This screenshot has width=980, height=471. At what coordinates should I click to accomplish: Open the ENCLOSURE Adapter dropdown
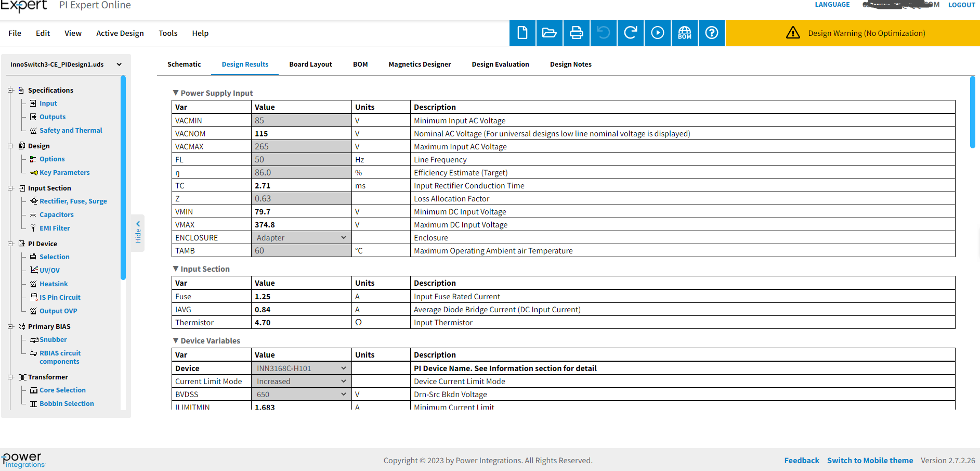[302, 237]
